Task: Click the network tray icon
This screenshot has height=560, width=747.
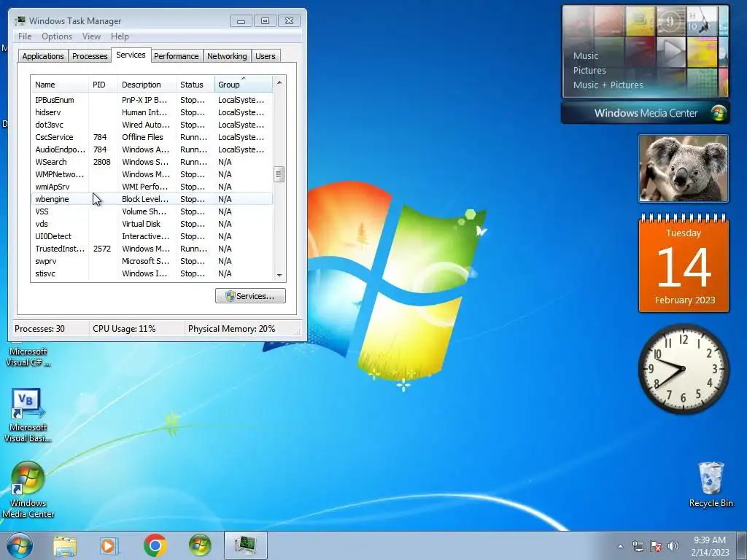Action: pyautogui.click(x=638, y=546)
